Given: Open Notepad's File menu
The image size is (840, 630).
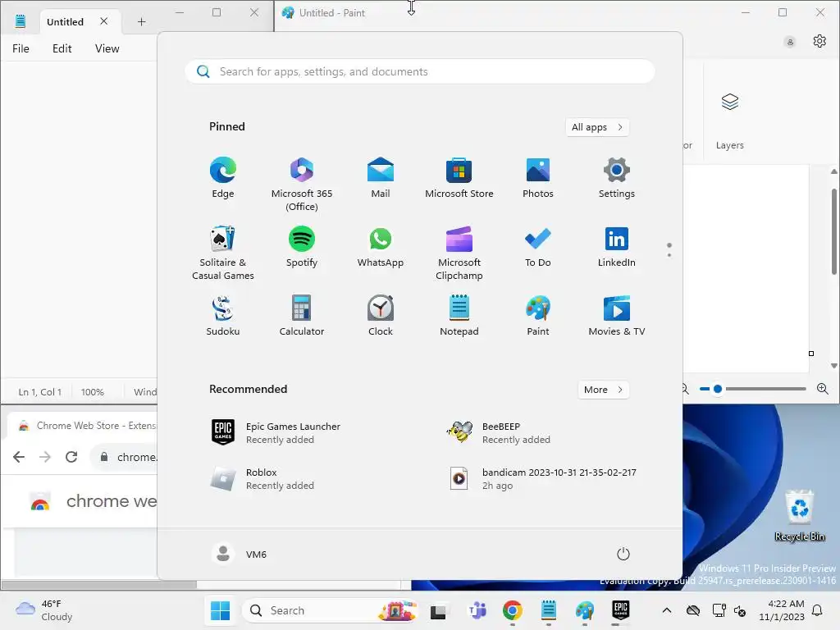Looking at the screenshot, I should 21,48.
